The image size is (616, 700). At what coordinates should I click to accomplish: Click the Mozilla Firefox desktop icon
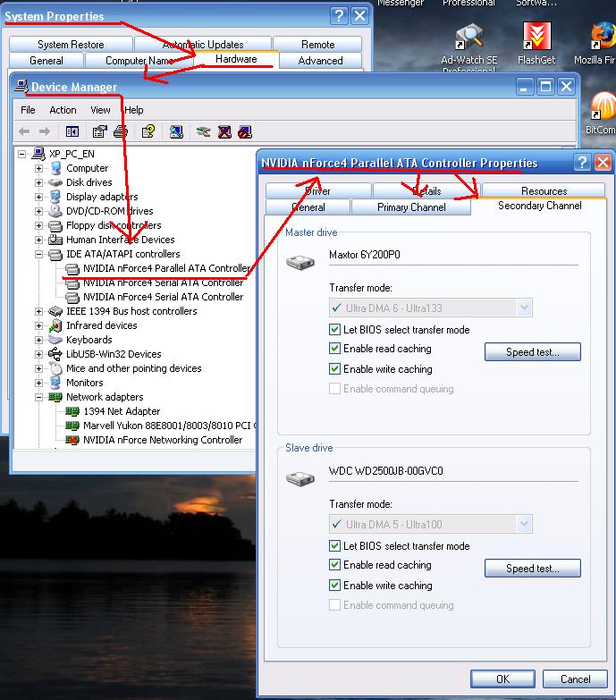coord(603,36)
